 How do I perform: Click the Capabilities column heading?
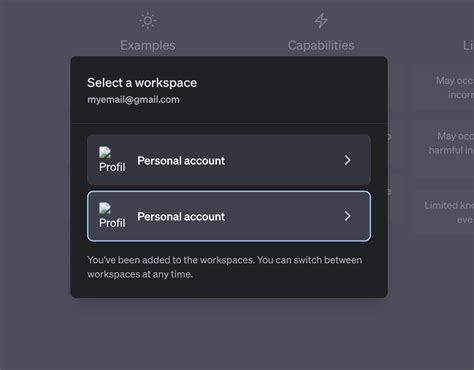tap(321, 45)
